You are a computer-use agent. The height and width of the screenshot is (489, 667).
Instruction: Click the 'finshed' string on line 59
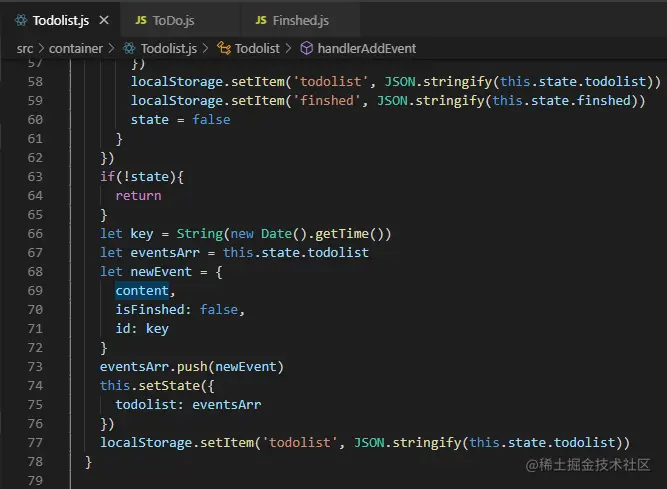[x=327, y=100]
